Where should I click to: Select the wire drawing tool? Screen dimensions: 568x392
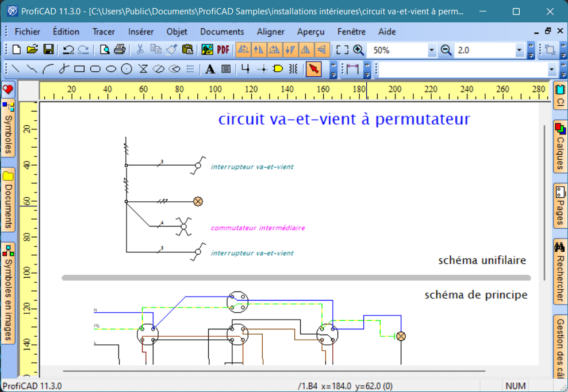(x=245, y=68)
